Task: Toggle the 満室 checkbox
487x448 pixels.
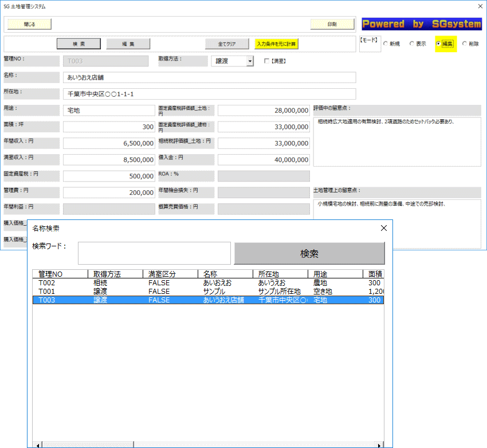Action: pyautogui.click(x=266, y=61)
